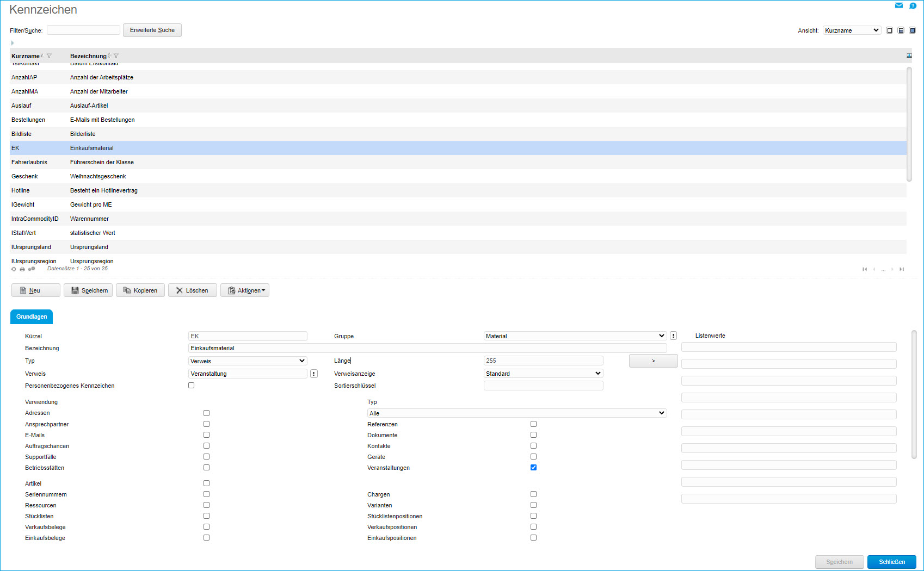The width and height of the screenshot is (924, 571).
Task: Open the Verweisanzeige dropdown showing Standard
Action: 543,374
